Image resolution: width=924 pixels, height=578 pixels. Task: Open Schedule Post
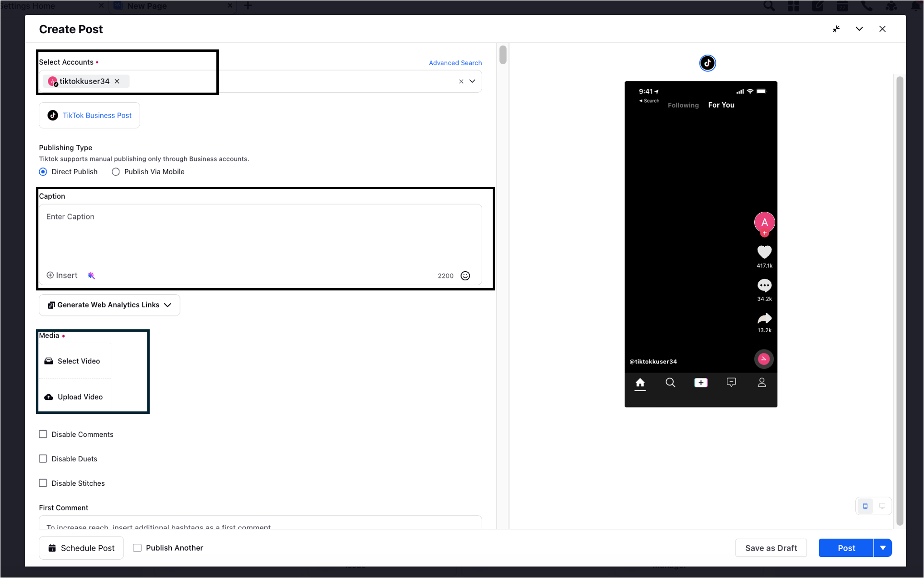pyautogui.click(x=82, y=548)
